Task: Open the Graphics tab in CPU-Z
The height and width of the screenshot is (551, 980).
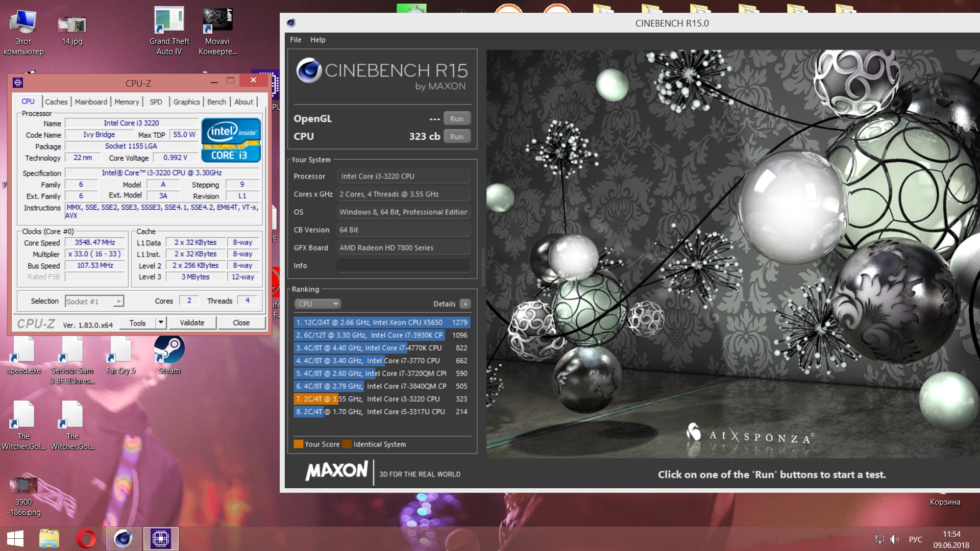Action: click(x=186, y=102)
